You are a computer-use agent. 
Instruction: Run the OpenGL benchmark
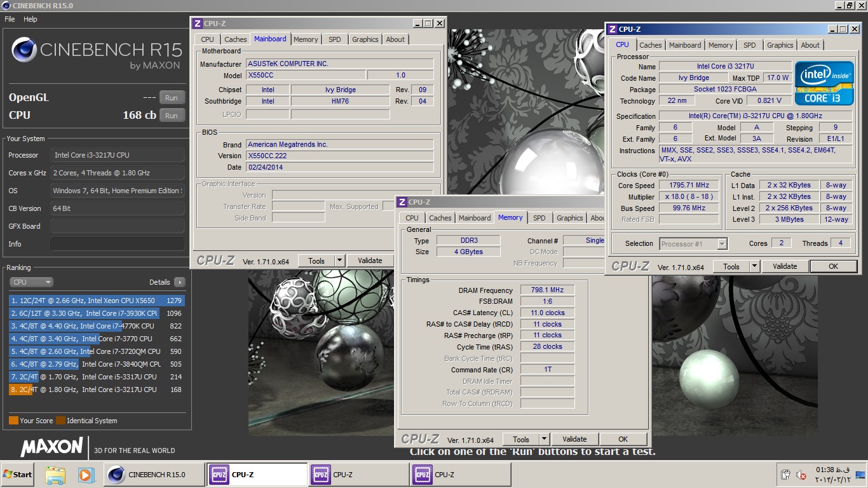coord(172,98)
